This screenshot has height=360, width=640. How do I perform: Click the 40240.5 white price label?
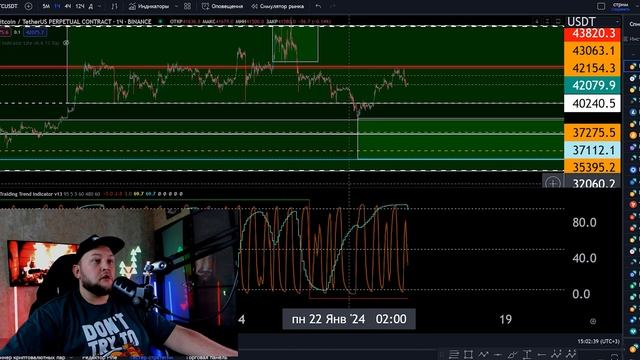(x=592, y=103)
